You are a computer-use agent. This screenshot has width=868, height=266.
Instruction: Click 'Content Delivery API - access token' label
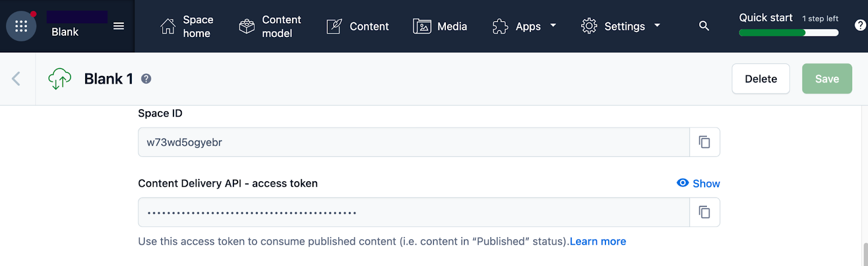pyautogui.click(x=228, y=183)
